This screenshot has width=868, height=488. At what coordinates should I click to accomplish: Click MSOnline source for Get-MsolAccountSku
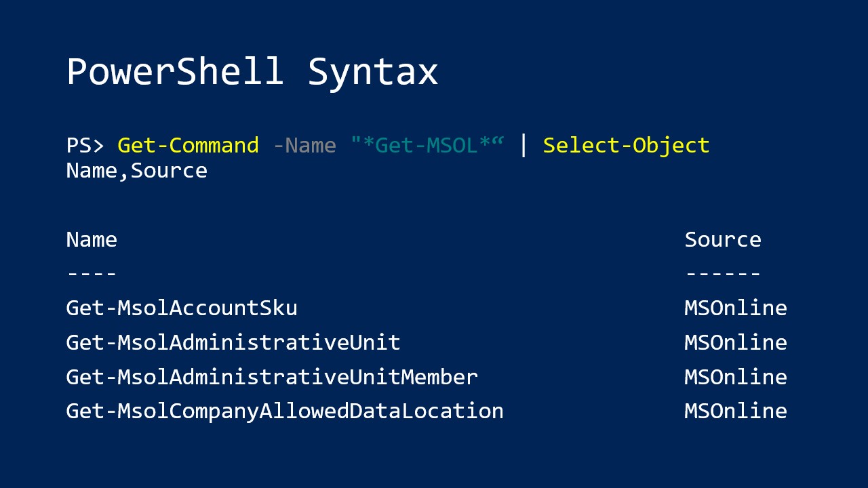click(735, 308)
